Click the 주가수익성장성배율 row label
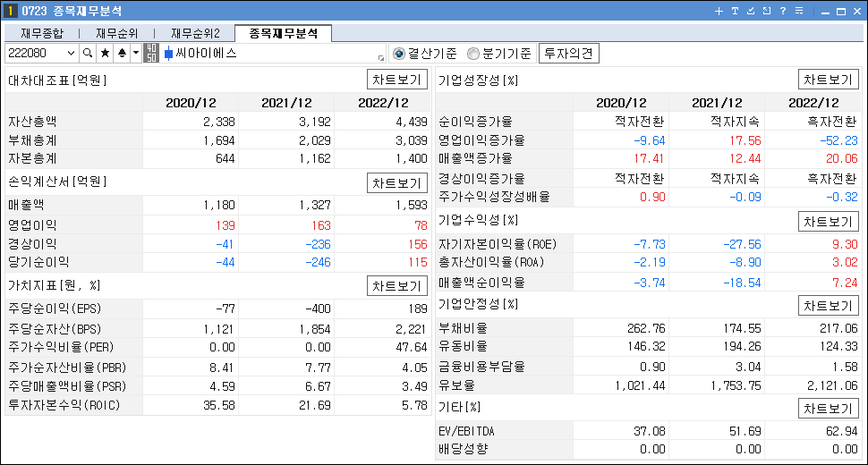The image size is (868, 465). [494, 197]
